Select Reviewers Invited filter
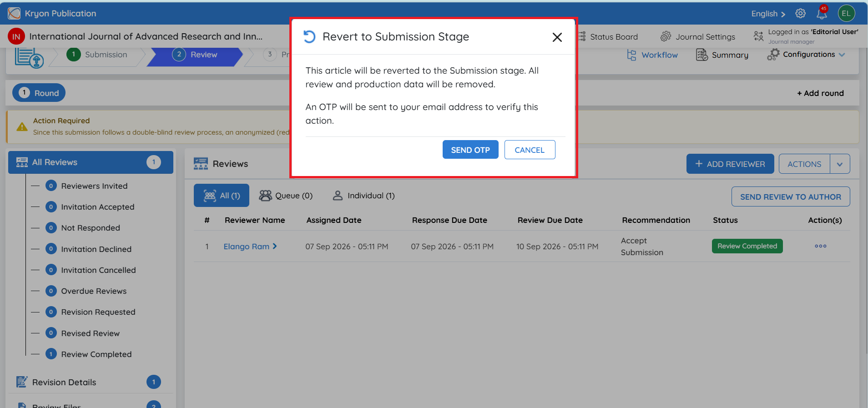Viewport: 868px width, 408px height. (94, 186)
